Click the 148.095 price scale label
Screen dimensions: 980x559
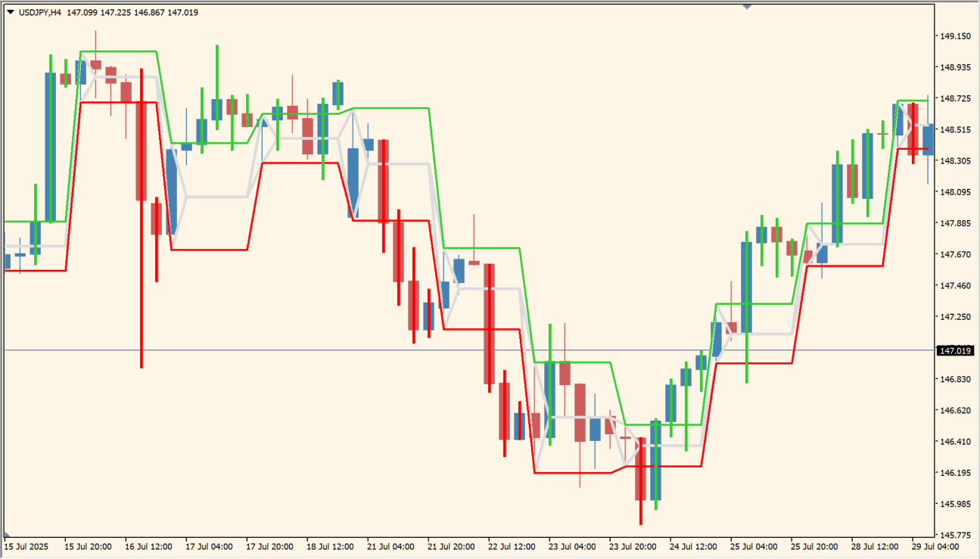[x=955, y=192]
